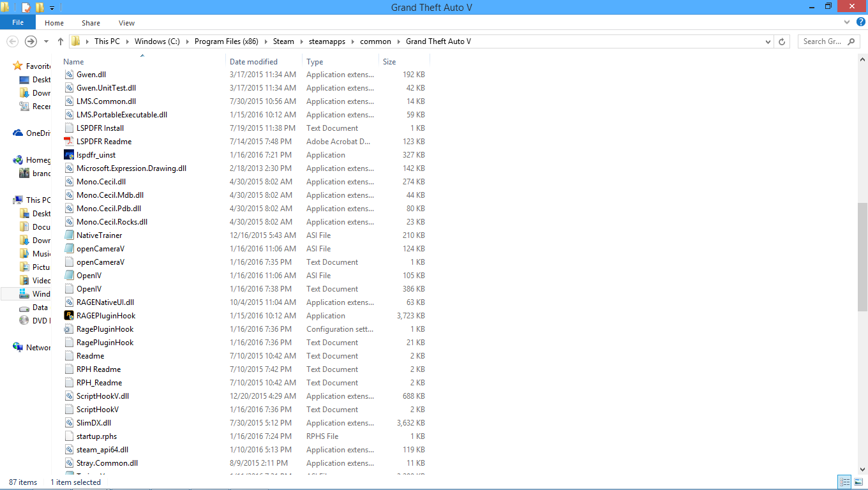
Task: Select the Network icon in the sidebar
Action: (x=18, y=348)
